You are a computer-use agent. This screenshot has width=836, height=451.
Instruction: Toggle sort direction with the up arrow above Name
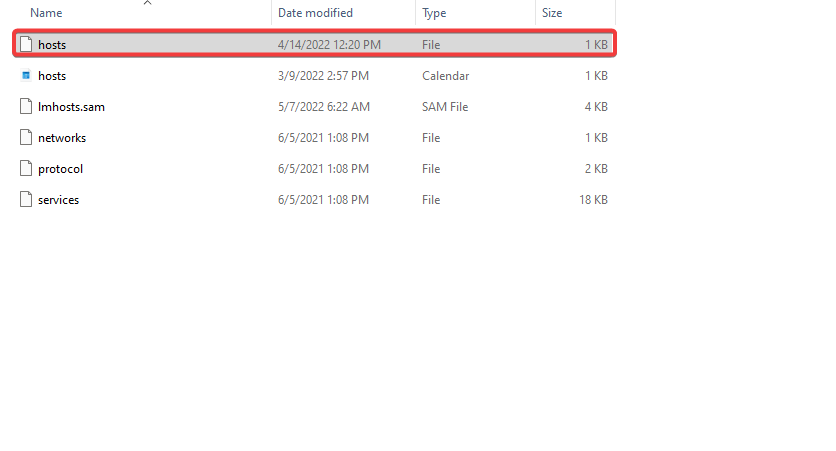click(148, 3)
